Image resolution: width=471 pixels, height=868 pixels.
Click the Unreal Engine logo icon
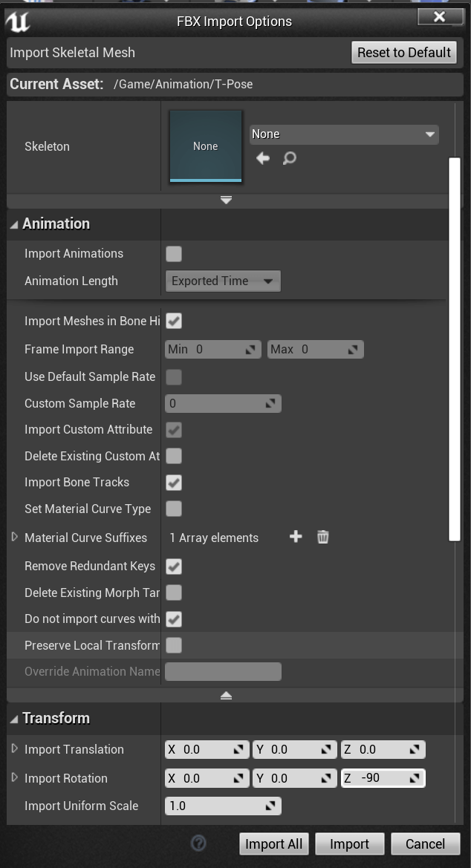coord(17,22)
